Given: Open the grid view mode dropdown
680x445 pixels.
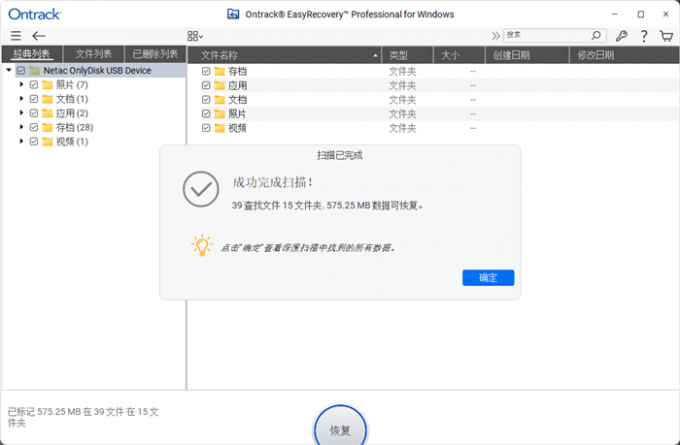Looking at the screenshot, I should (x=195, y=36).
